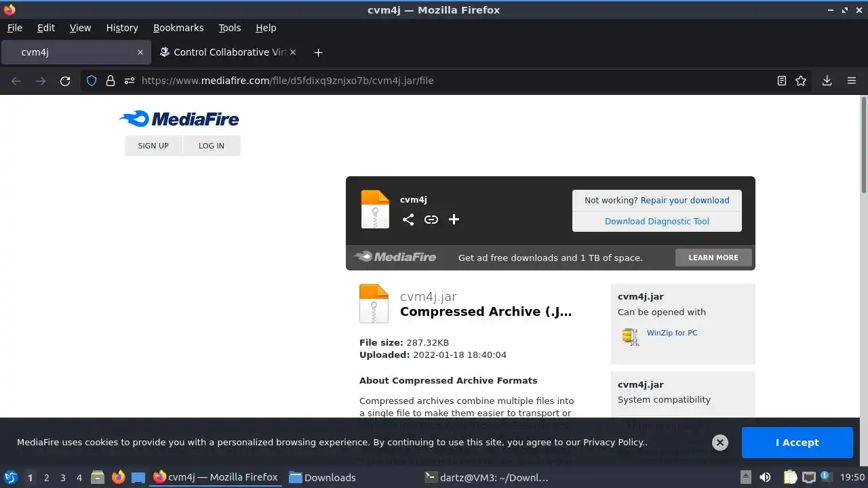
Task: Click the padlock site security icon
Action: point(111,81)
